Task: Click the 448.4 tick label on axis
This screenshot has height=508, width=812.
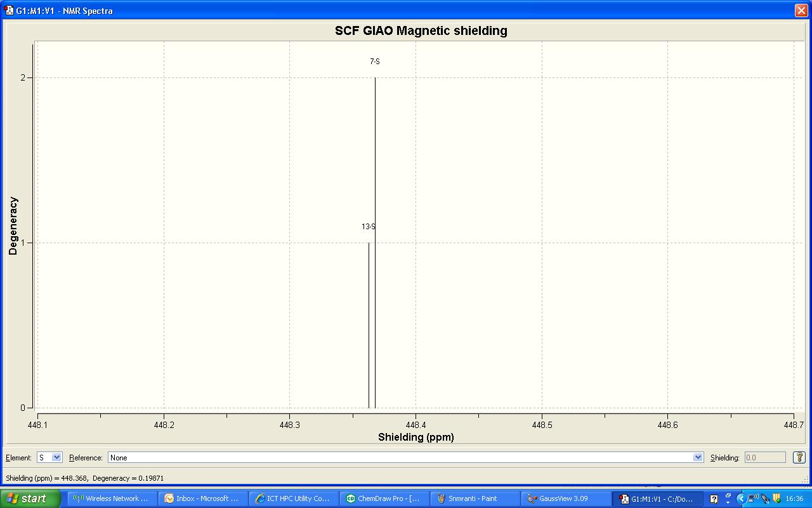Action: tap(416, 425)
